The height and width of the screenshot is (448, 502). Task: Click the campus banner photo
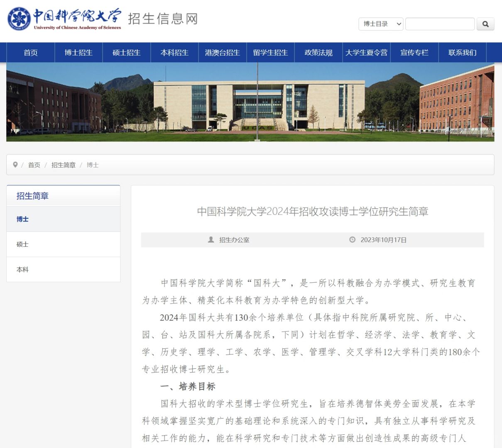coord(250,102)
